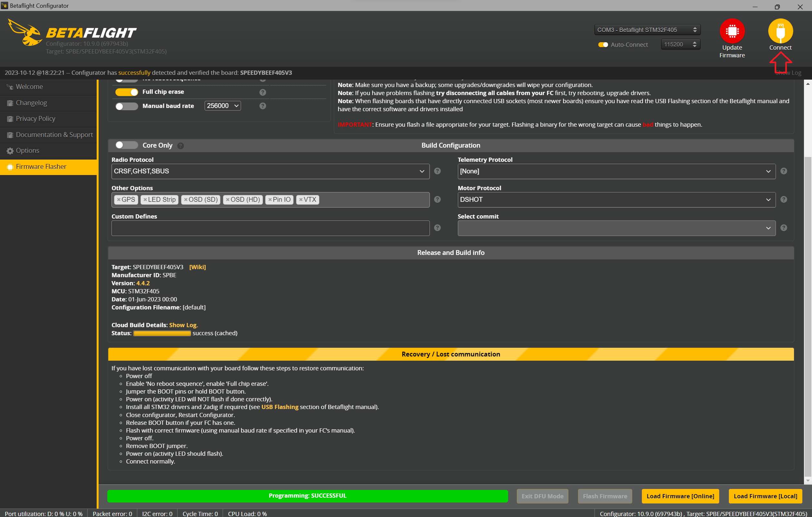Click the Flash Firmware button
The height and width of the screenshot is (517, 812).
pyautogui.click(x=604, y=496)
